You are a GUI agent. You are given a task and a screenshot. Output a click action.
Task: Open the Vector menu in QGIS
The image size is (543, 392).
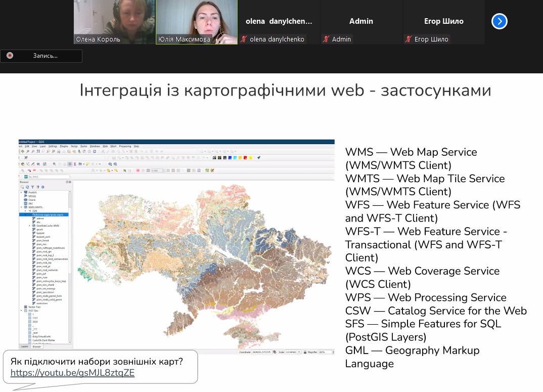(74, 146)
